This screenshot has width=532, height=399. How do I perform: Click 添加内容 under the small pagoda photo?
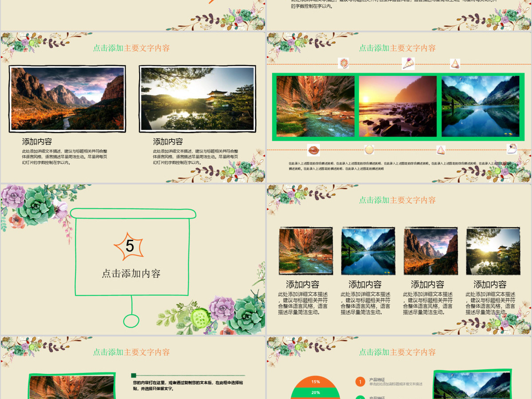(490, 285)
